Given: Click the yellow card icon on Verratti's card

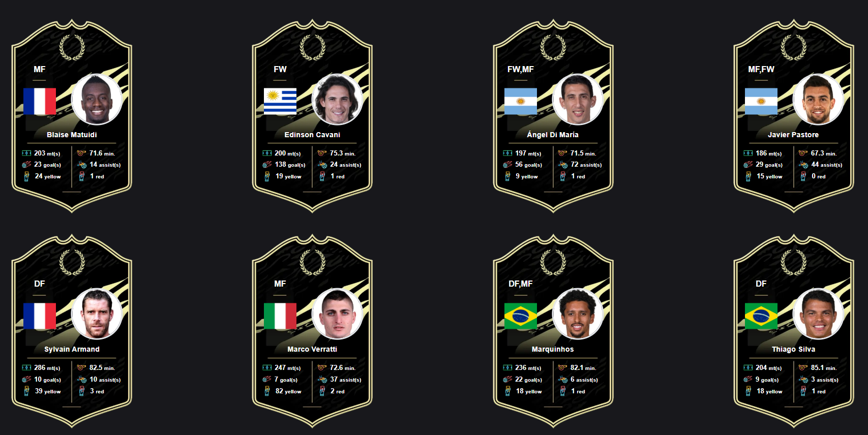Looking at the screenshot, I should 267,391.
